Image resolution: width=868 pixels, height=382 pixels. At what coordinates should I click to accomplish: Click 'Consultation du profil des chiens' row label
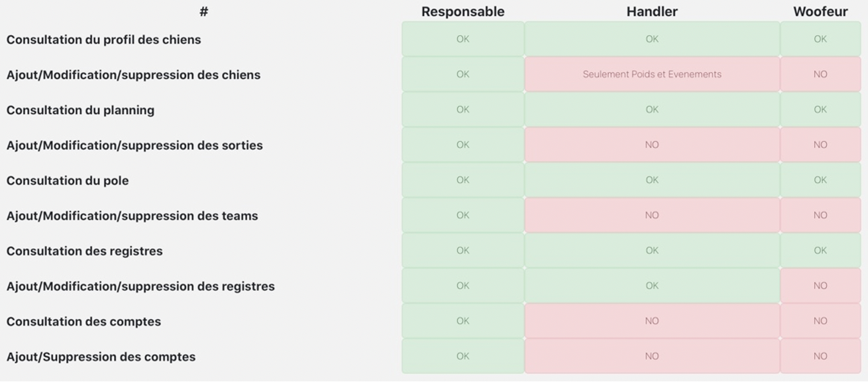point(103,40)
